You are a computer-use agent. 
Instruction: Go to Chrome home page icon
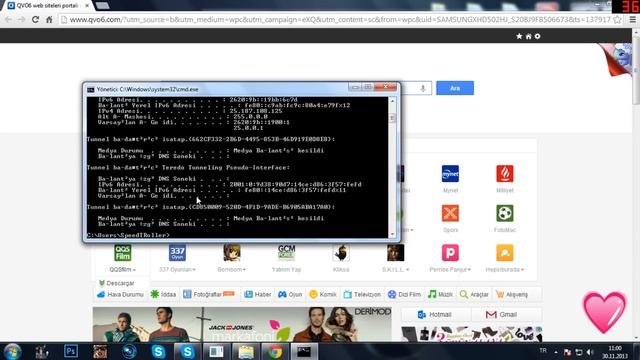(49, 19)
